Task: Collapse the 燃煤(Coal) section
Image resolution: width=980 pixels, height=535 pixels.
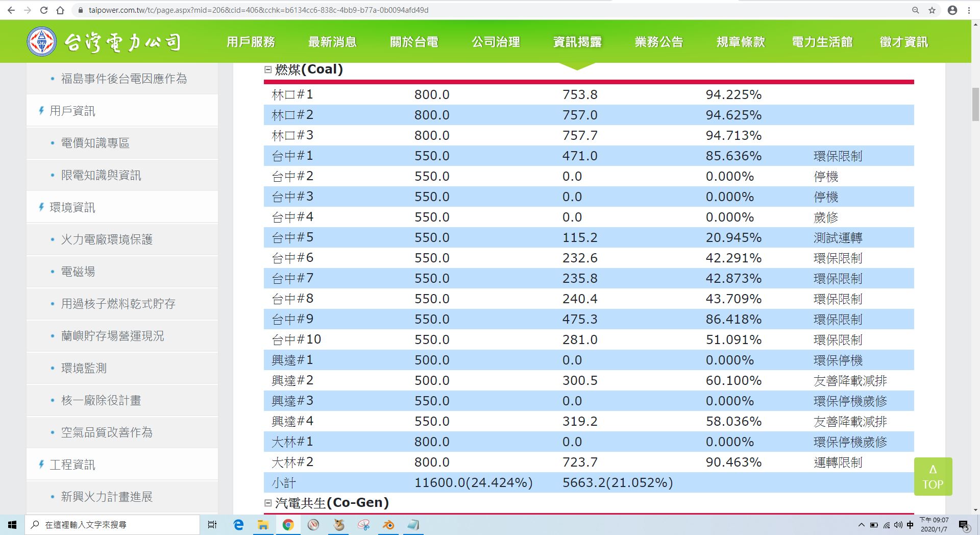Action: (x=268, y=69)
